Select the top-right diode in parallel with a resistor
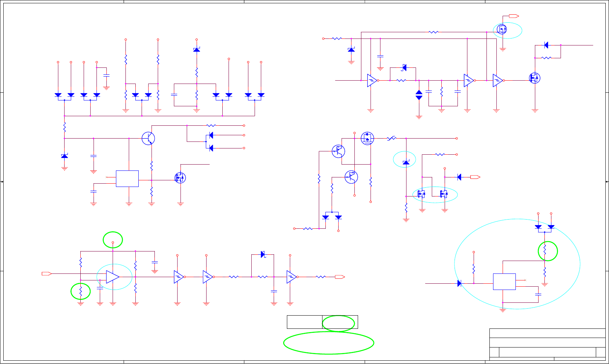 click(x=546, y=45)
